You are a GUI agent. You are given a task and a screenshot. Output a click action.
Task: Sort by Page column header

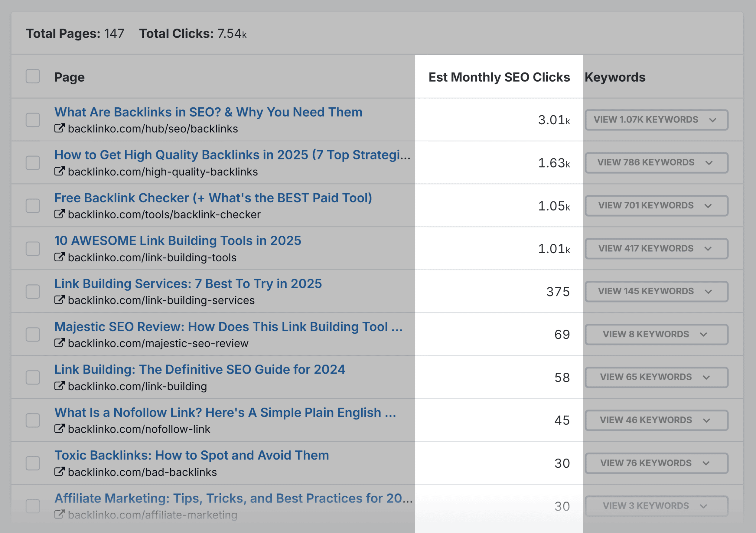70,77
